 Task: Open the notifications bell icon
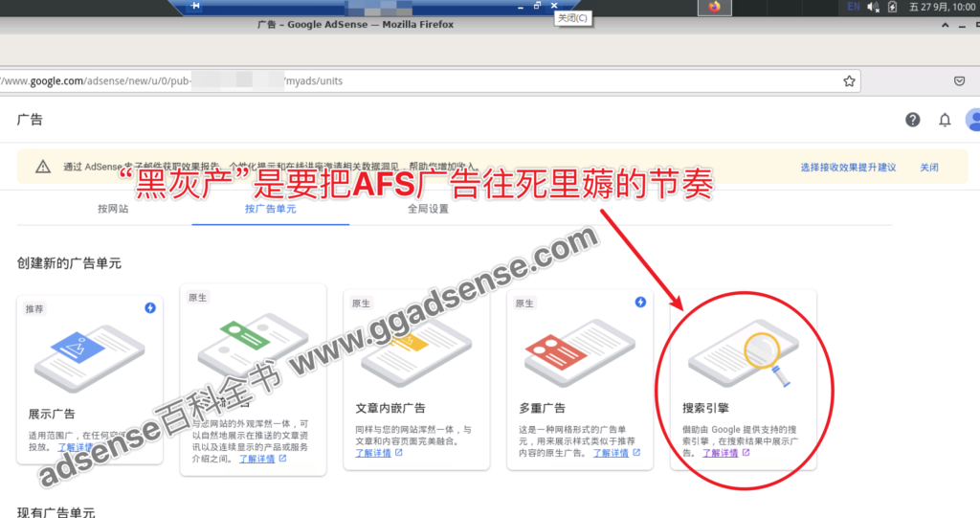click(945, 120)
